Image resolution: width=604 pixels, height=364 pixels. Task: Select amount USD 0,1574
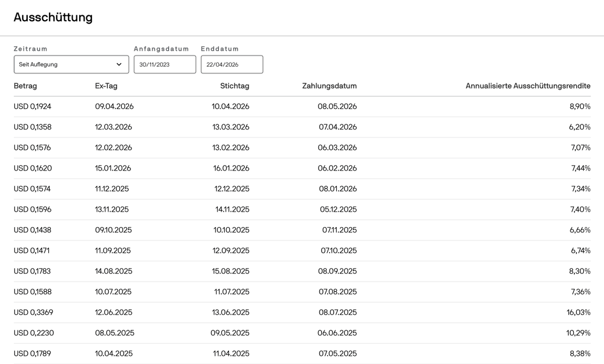click(x=32, y=189)
